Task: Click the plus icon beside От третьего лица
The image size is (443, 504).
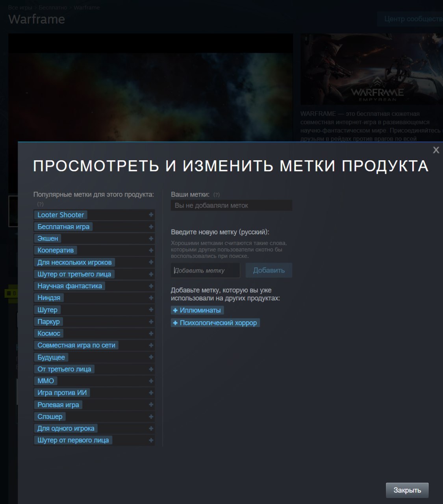Action: (x=151, y=369)
